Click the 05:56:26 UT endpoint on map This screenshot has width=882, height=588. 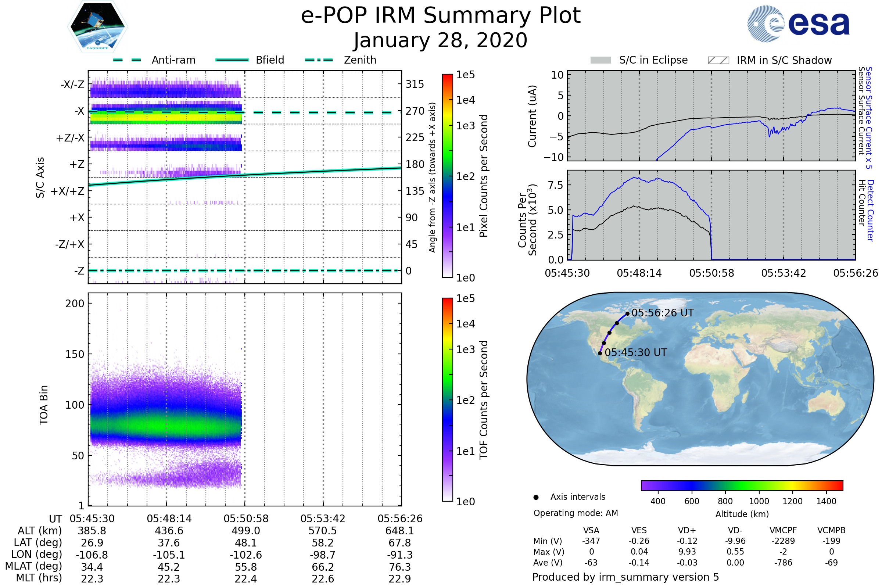pyautogui.click(x=628, y=314)
